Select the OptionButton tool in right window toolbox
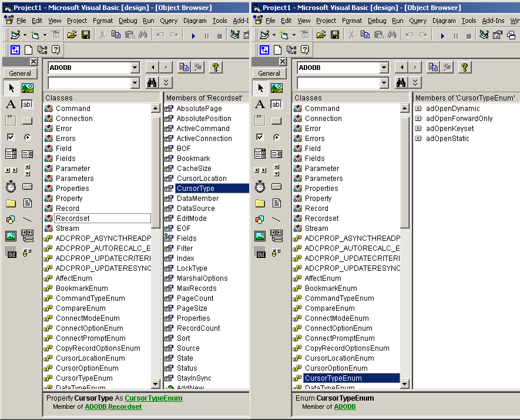Screen dimensions: 520x420 click(x=277, y=137)
